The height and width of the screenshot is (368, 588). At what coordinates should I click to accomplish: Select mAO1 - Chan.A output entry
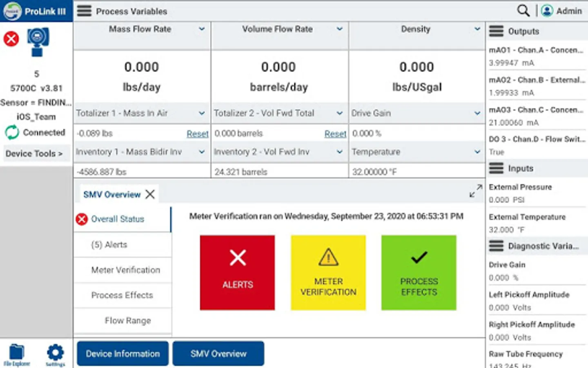pyautogui.click(x=537, y=50)
